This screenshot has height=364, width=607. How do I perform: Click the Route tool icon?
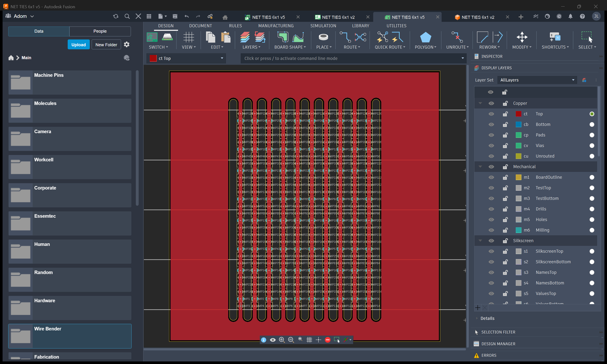(x=345, y=37)
